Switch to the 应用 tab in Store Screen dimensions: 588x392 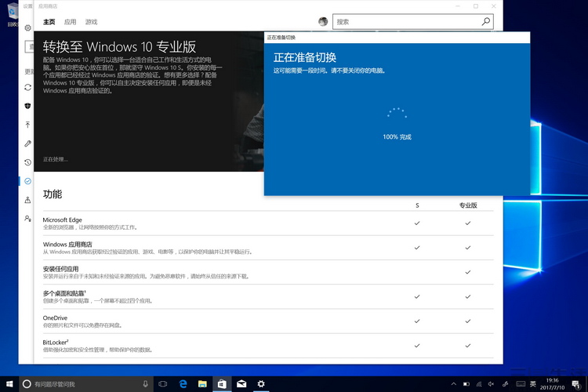pyautogui.click(x=70, y=22)
